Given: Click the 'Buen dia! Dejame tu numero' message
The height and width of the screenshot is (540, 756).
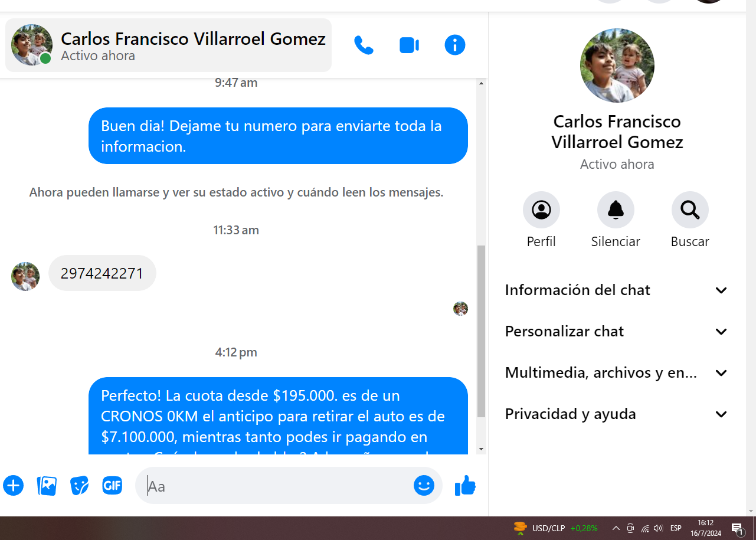Looking at the screenshot, I should tap(278, 136).
